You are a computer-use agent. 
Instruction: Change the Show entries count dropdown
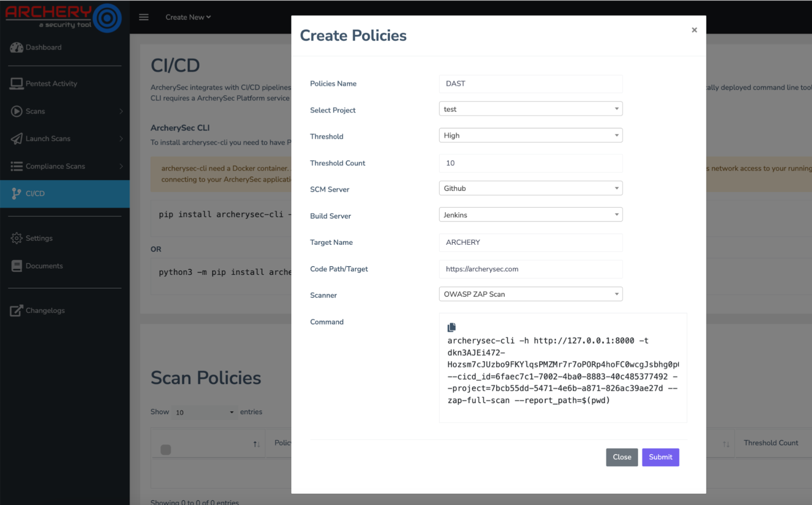204,412
